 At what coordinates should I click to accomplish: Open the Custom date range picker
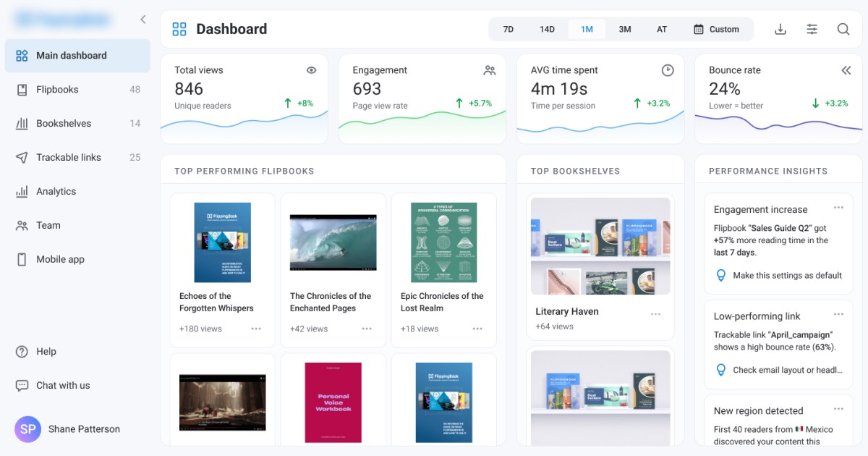pyautogui.click(x=716, y=30)
